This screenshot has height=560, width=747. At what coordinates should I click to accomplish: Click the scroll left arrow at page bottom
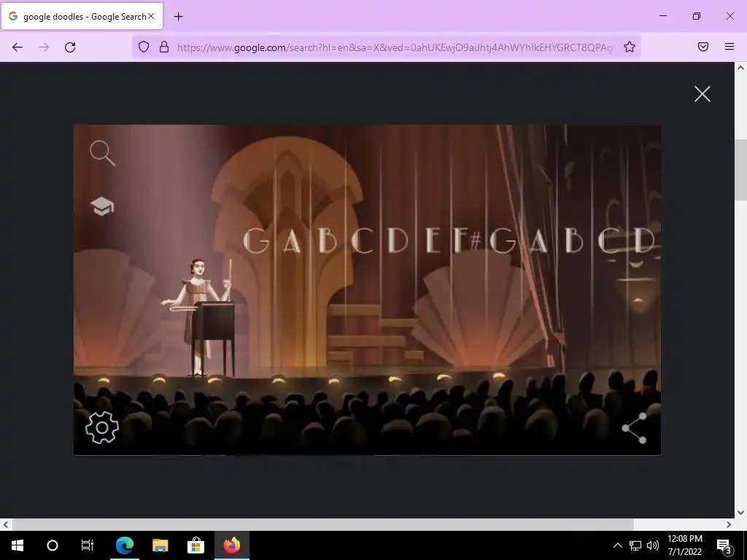point(5,524)
